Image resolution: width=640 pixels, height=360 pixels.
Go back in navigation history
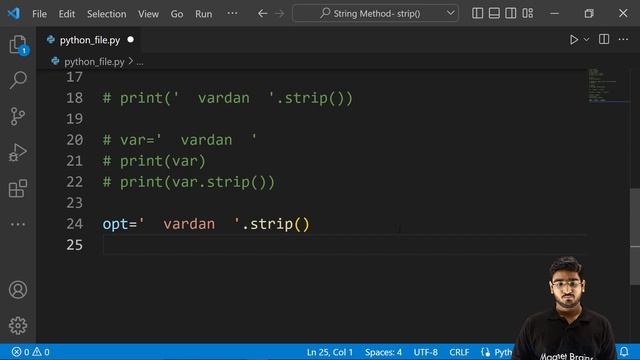point(262,13)
